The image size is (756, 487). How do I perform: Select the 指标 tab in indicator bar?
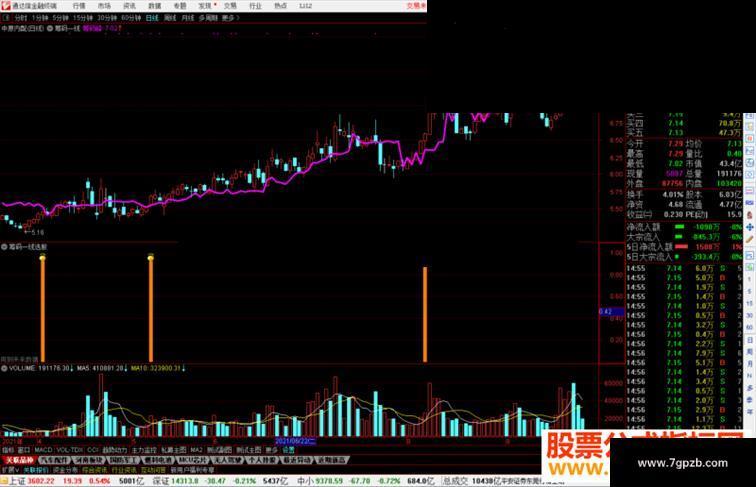coord(8,450)
